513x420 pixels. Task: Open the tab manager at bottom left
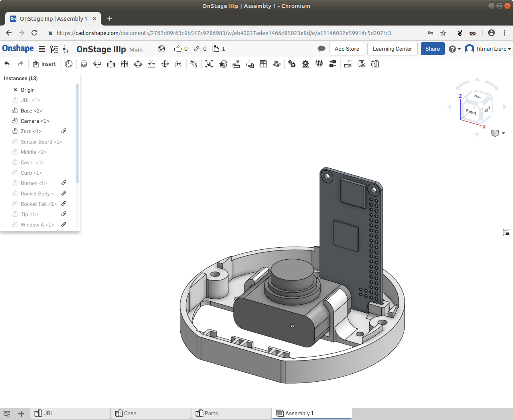(x=7, y=414)
